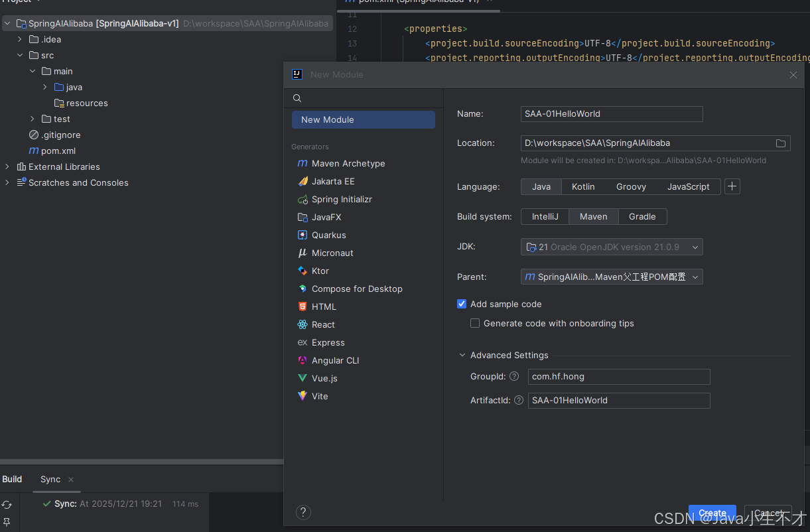Choose Maven build system
810x532 pixels.
pos(594,216)
